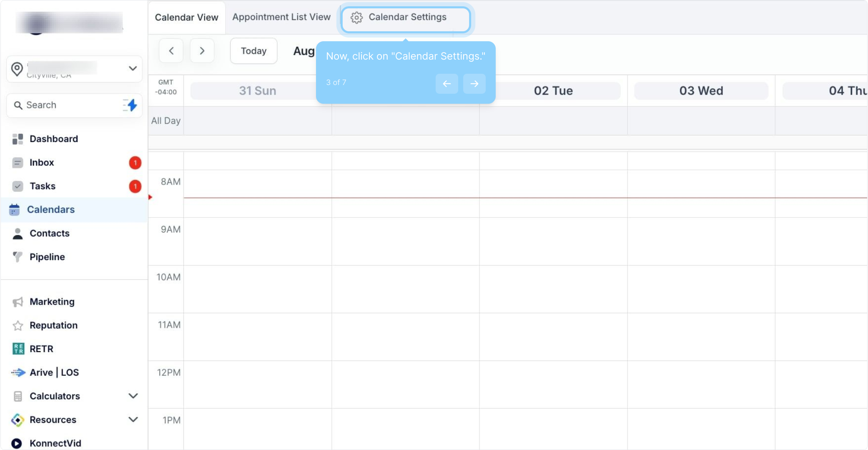
Task: Click in the sidebar Search field
Action: [67, 105]
